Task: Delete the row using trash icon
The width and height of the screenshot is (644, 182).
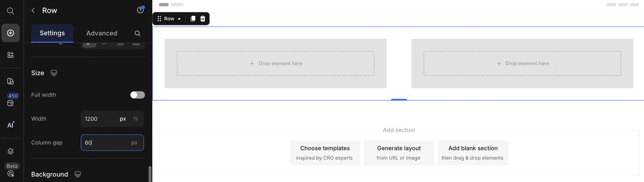Action: (203, 19)
